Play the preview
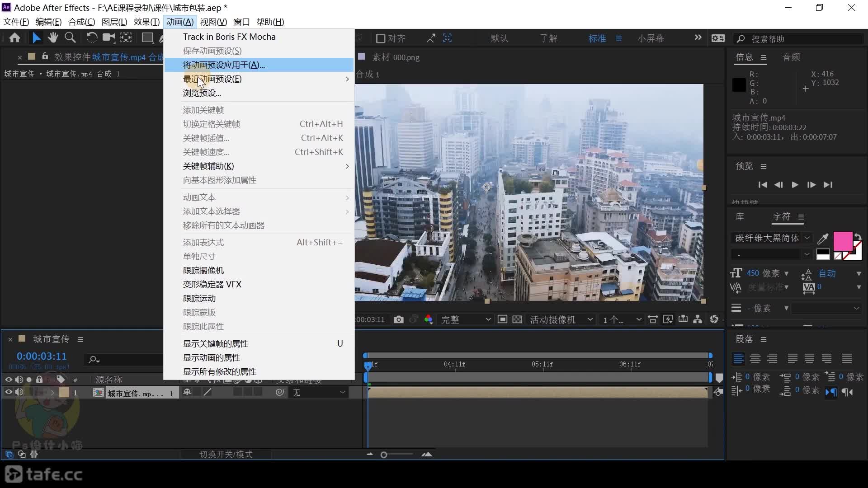868x488 pixels. click(x=795, y=185)
